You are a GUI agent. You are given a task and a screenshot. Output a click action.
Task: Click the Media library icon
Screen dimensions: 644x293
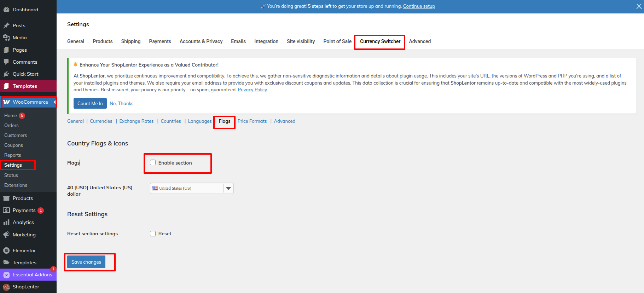tap(6, 38)
